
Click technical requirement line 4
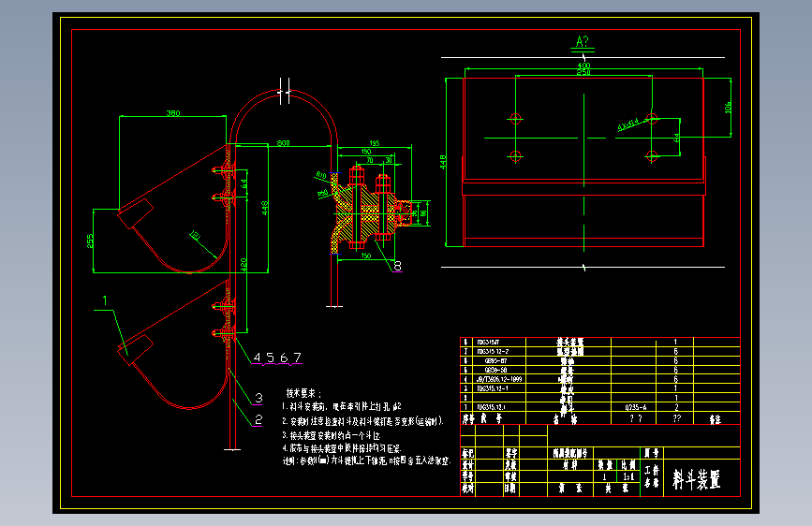342,448
